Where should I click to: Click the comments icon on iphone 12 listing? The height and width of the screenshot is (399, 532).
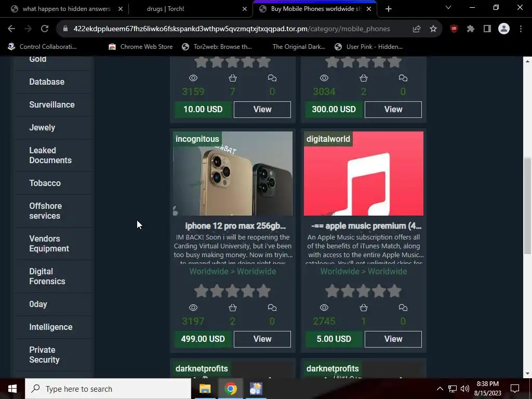pyautogui.click(x=272, y=308)
